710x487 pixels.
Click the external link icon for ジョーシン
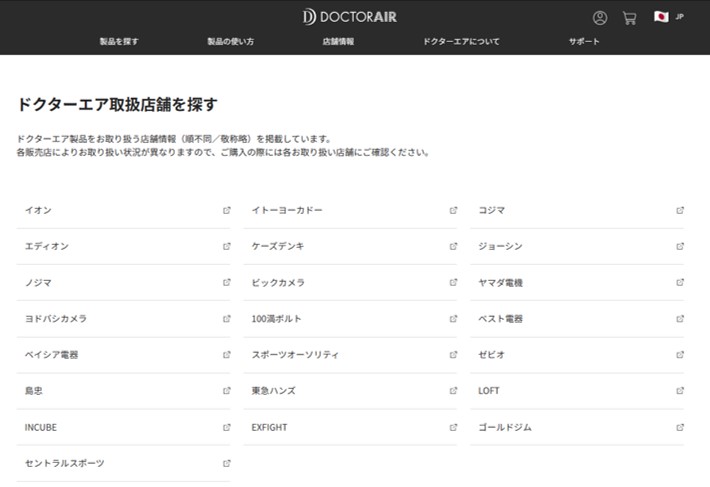(x=680, y=246)
